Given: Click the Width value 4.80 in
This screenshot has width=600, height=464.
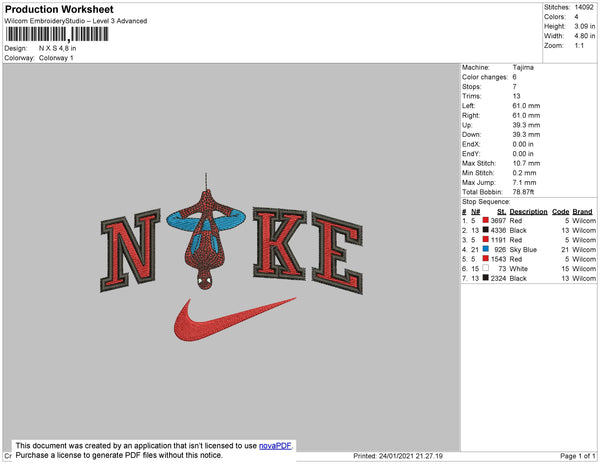Looking at the screenshot, I should (585, 36).
